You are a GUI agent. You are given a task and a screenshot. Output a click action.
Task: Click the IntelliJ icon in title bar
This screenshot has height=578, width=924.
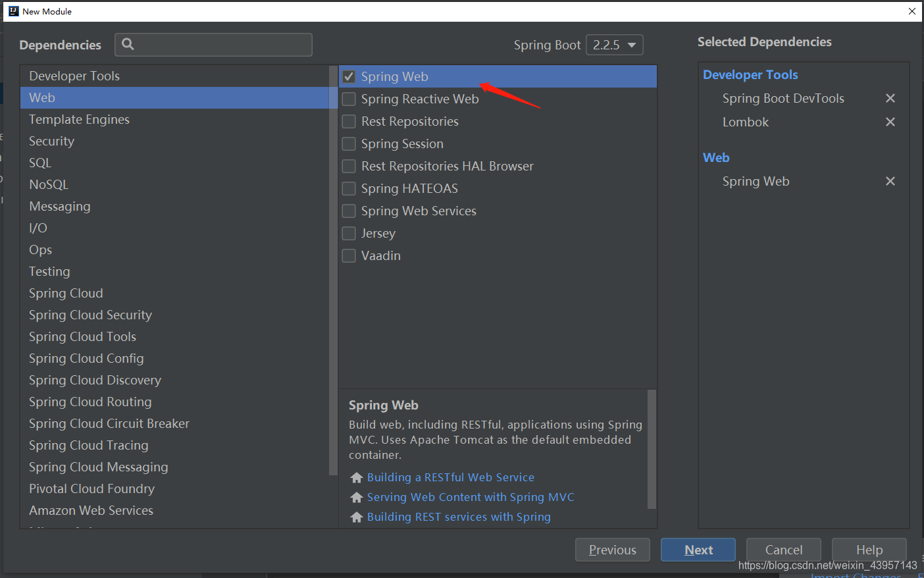click(x=13, y=11)
